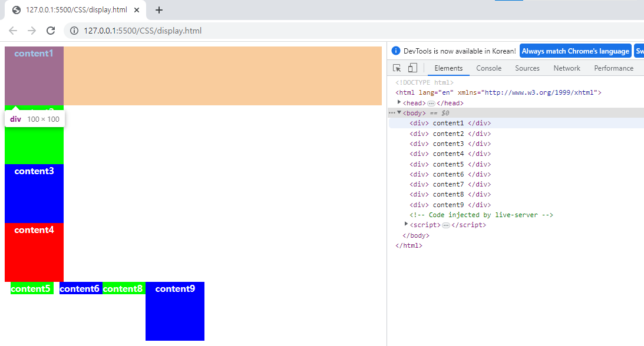644x346 pixels.
Task: Click the globe icon on the browser tab
Action: (x=16, y=10)
